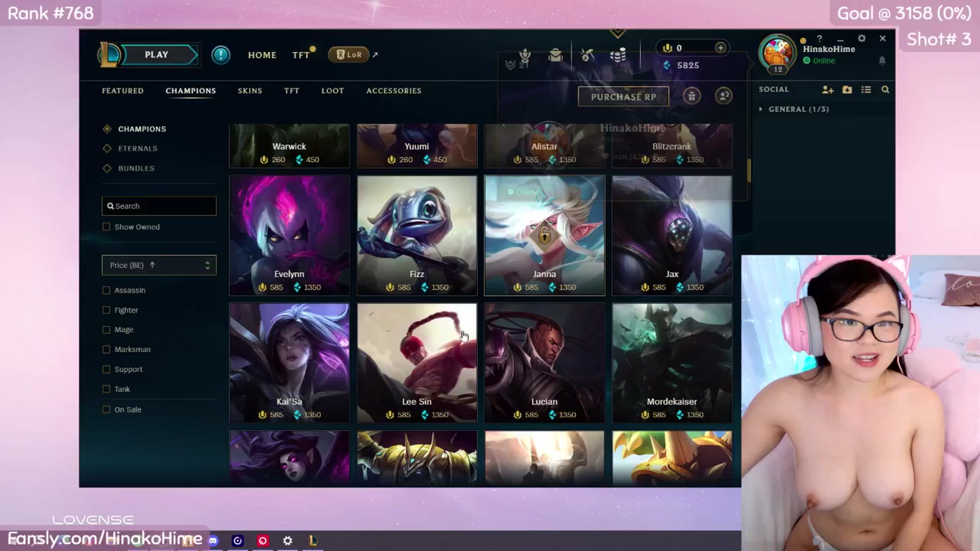Launch the LoR button

click(349, 55)
